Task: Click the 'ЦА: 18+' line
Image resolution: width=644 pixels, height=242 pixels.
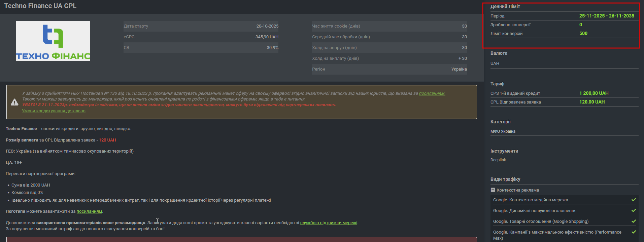Action: 14,163
